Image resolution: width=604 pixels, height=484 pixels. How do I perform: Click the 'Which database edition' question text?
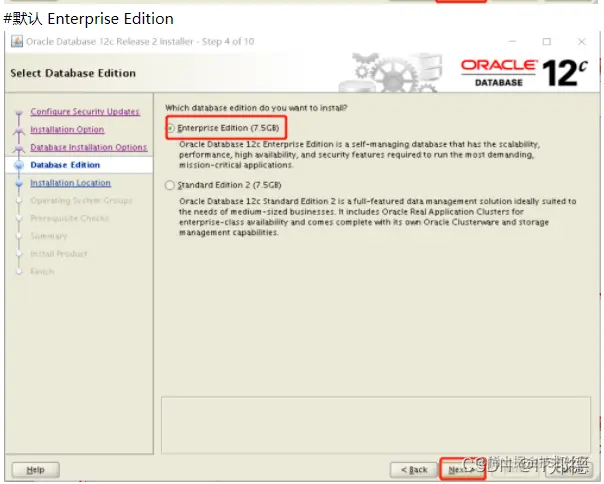tap(256, 108)
